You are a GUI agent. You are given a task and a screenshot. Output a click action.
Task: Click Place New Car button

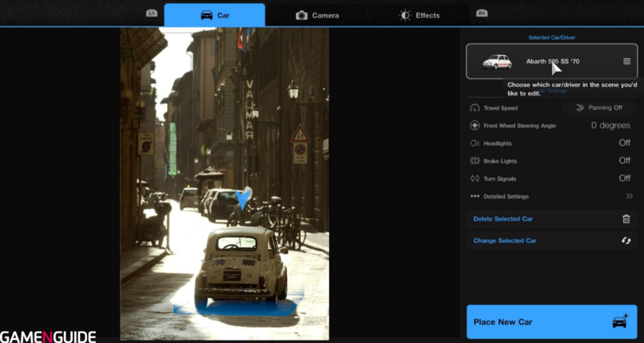(x=551, y=322)
